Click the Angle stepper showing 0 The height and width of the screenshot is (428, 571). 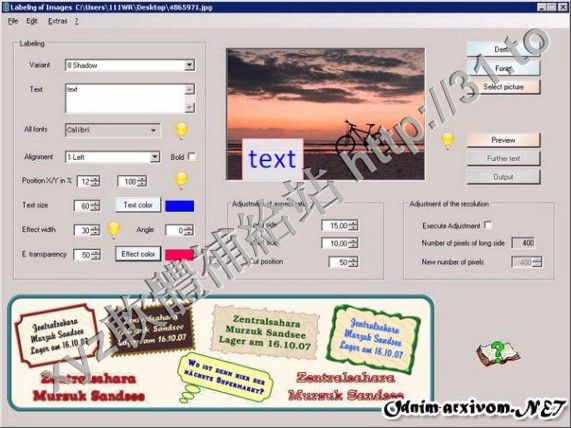tap(179, 230)
